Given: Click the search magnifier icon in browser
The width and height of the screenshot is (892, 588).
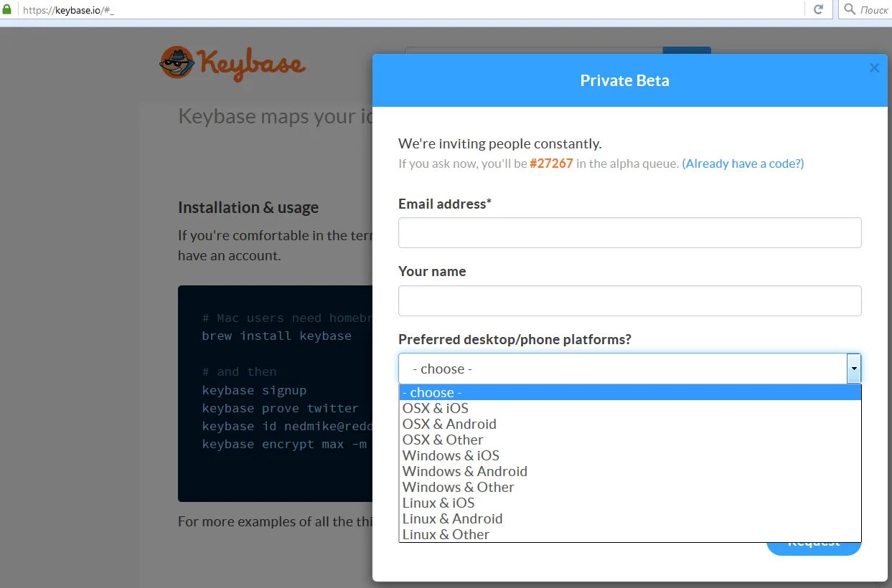Looking at the screenshot, I should coord(850,9).
